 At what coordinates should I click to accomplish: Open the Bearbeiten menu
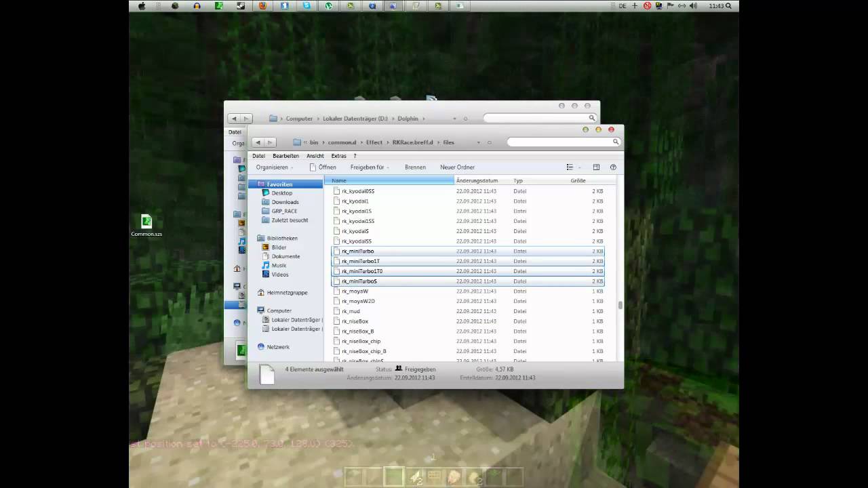tap(285, 156)
